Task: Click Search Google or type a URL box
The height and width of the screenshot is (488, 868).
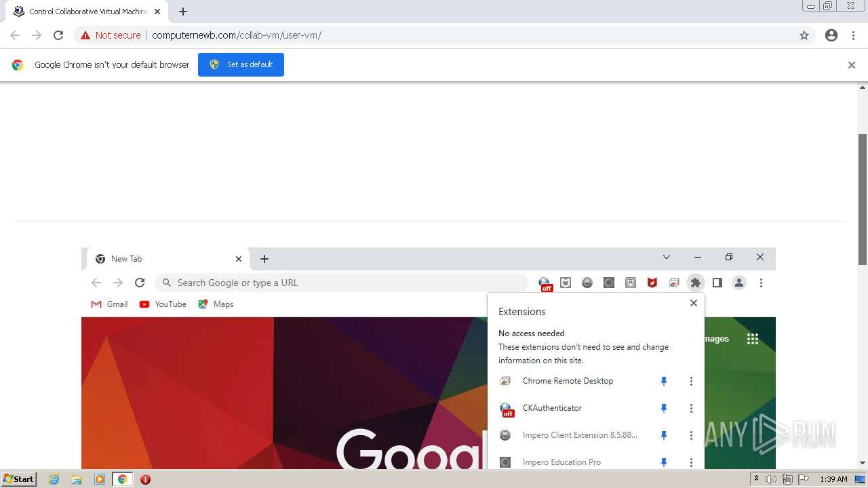Action: click(342, 283)
